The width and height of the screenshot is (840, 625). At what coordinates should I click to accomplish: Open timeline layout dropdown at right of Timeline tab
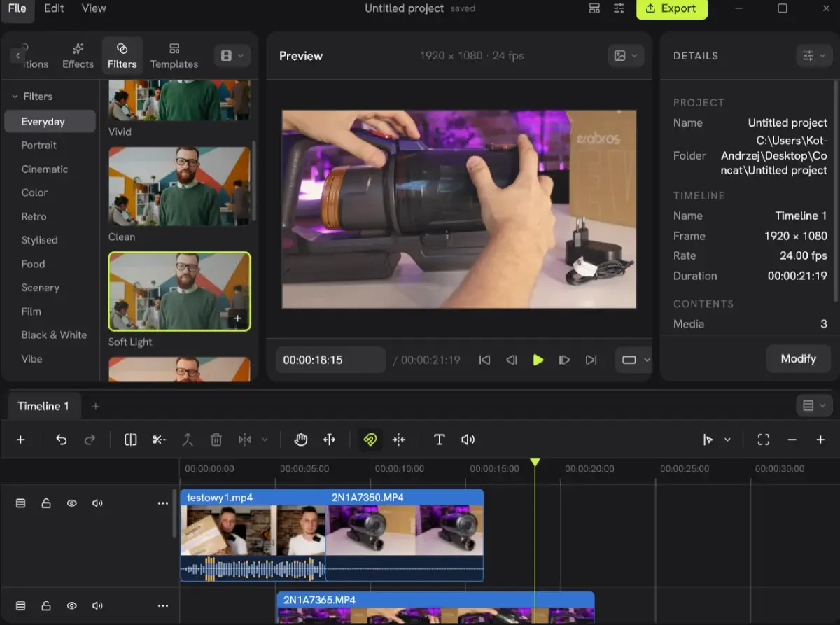pos(815,405)
